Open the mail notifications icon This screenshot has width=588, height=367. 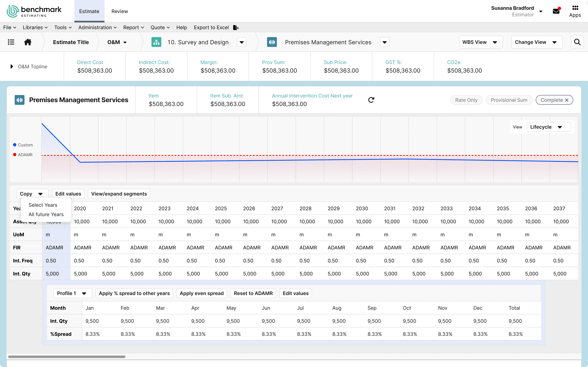556,11
